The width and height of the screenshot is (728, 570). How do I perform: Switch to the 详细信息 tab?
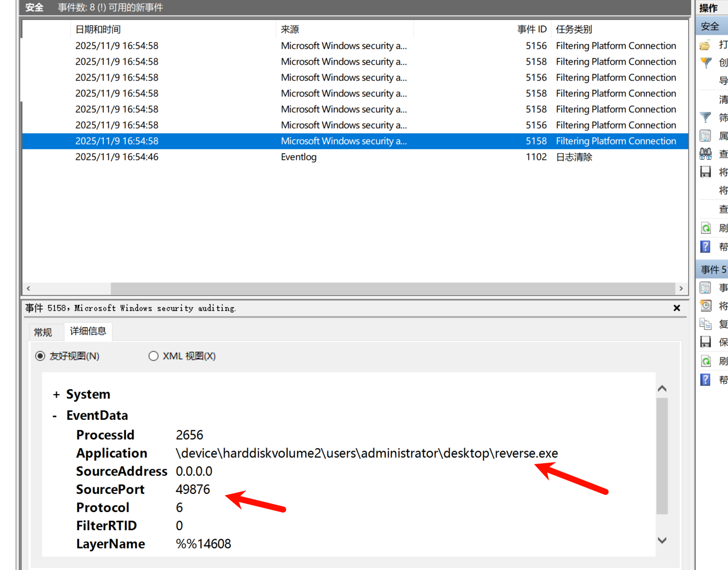(x=88, y=331)
